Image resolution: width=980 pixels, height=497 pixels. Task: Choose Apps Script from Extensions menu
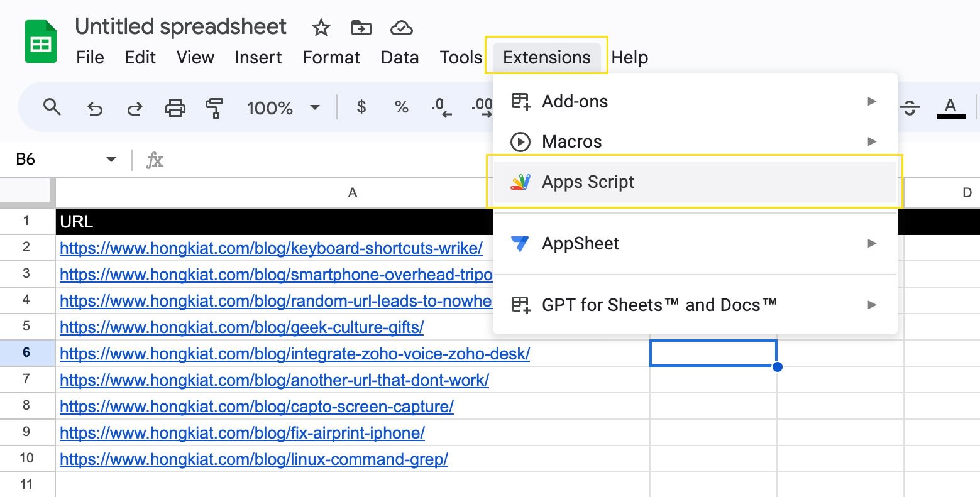(x=695, y=182)
